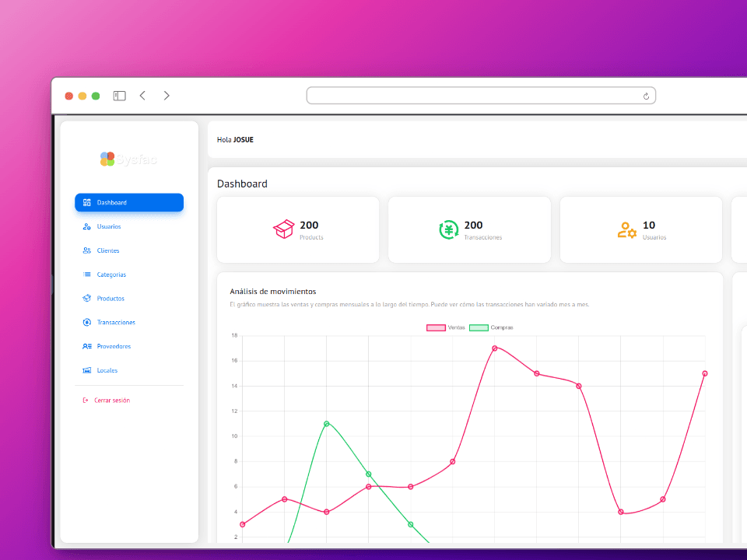Click the Compras legend label
This screenshot has height=560, width=747.
click(x=502, y=327)
